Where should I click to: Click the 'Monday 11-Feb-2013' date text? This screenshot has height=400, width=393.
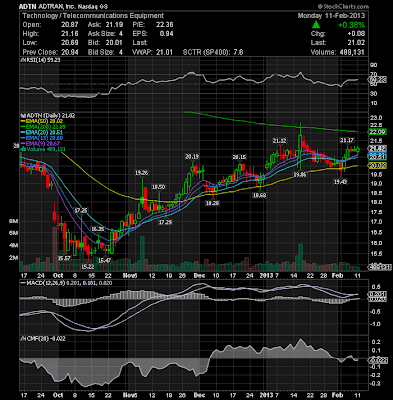(331, 16)
